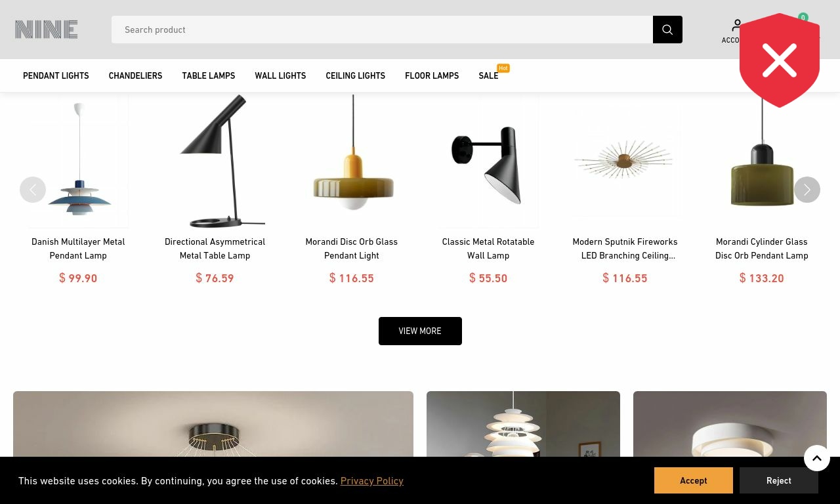Advance carousel with right arrow

(807, 190)
